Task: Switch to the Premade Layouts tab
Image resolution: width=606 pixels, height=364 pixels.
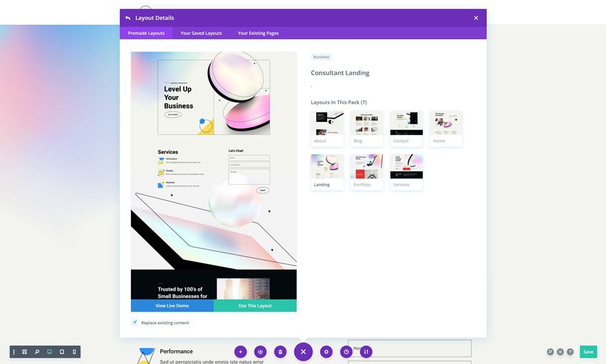Action: [146, 33]
